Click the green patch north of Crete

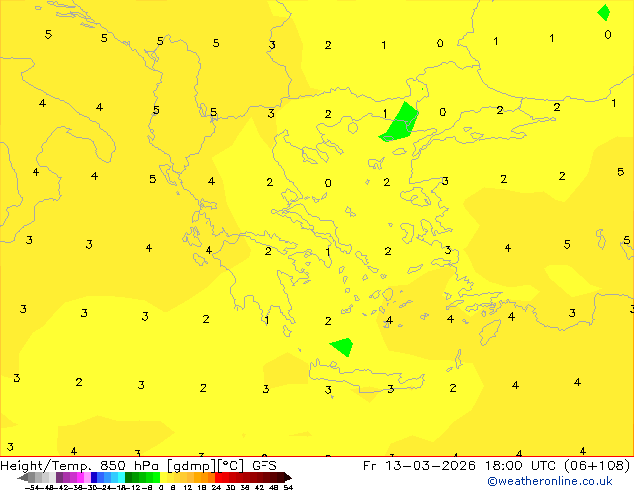[x=342, y=347]
